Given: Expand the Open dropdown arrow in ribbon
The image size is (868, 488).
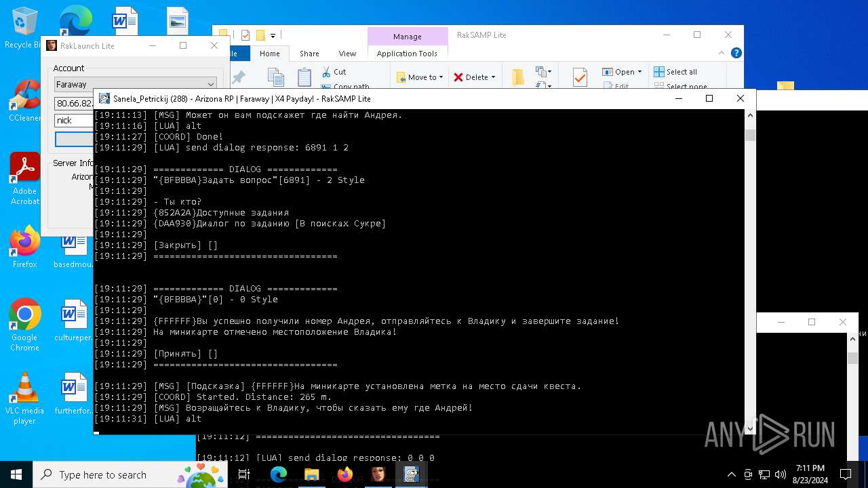Looking at the screenshot, I should [639, 72].
